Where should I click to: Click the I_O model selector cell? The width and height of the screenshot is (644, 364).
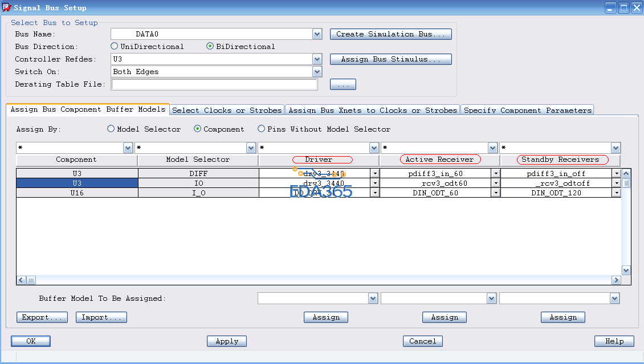198,193
